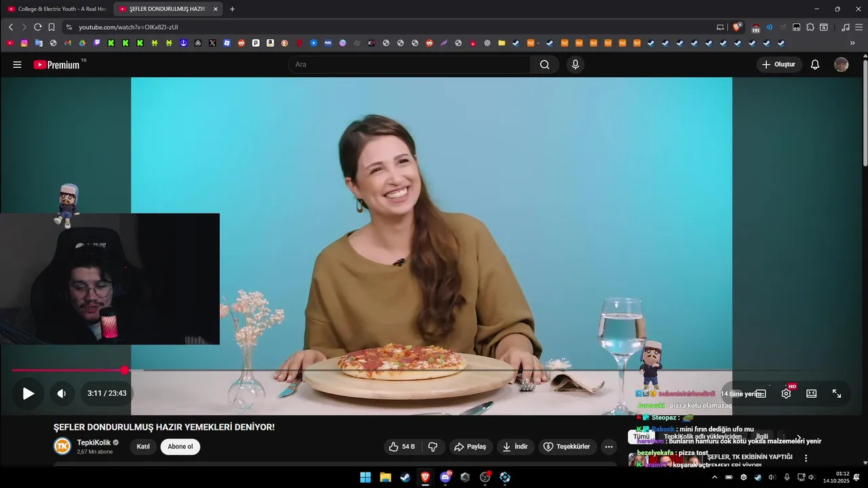
Task: Toggle subtitles with the captions icon
Action: click(x=760, y=393)
